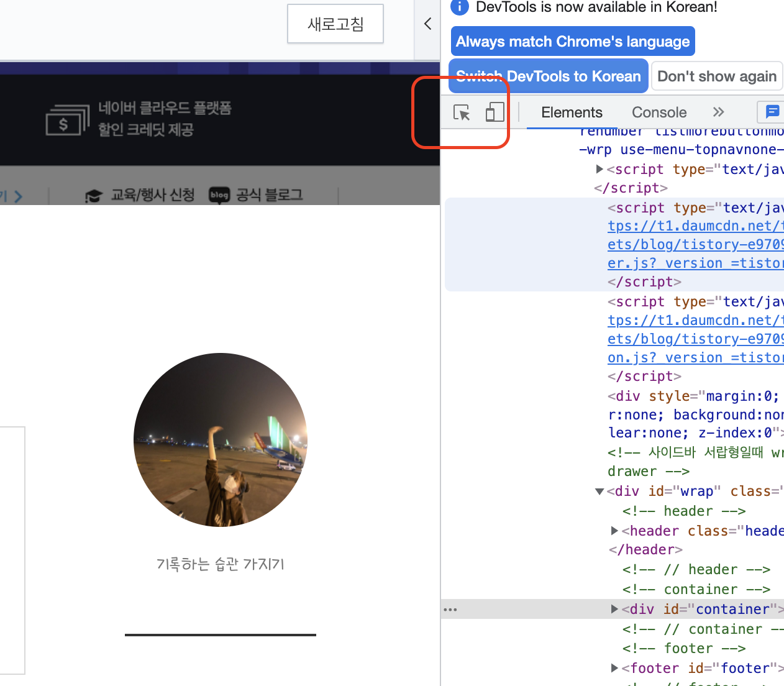The height and width of the screenshot is (686, 784).
Task: Select the <!-- footer --> comment
Action: (684, 648)
